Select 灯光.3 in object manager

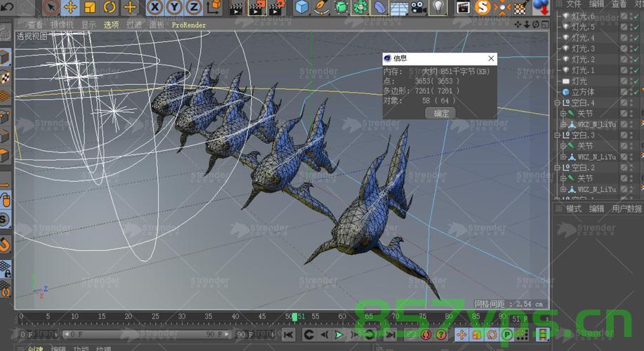[583, 48]
